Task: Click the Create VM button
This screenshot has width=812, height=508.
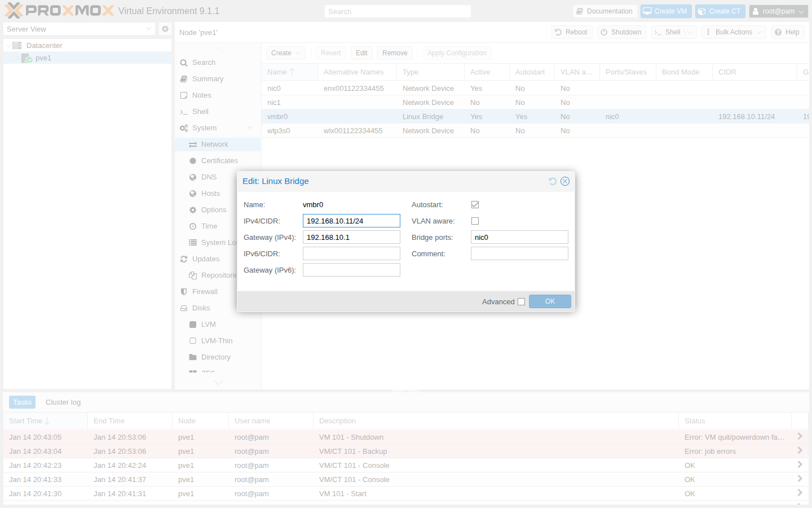Action: 665,11
